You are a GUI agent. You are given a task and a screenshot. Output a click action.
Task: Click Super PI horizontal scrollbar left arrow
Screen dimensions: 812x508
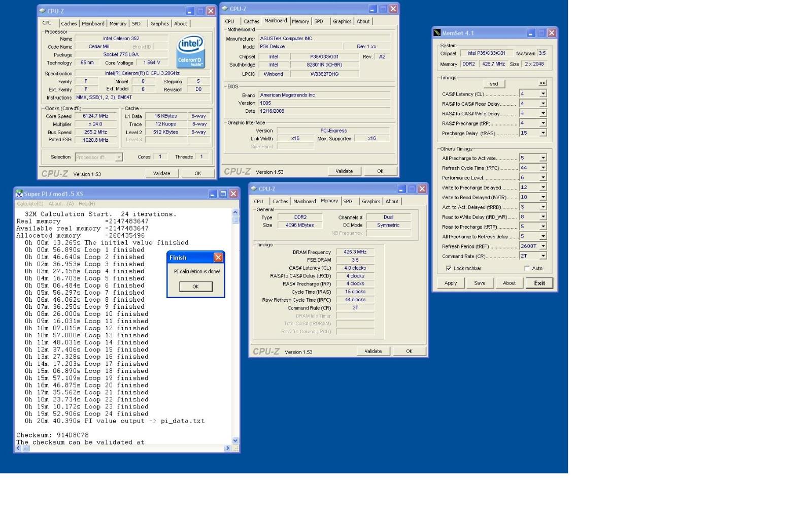pos(19,448)
